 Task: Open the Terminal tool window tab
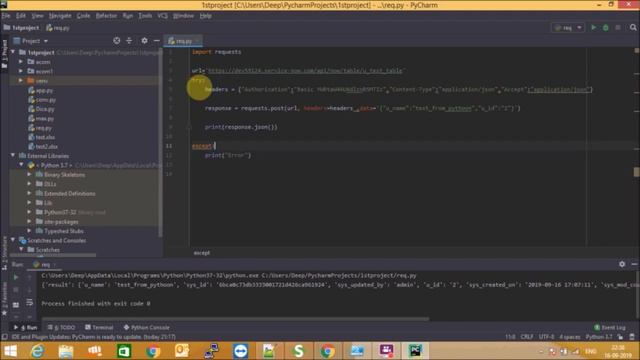99,327
